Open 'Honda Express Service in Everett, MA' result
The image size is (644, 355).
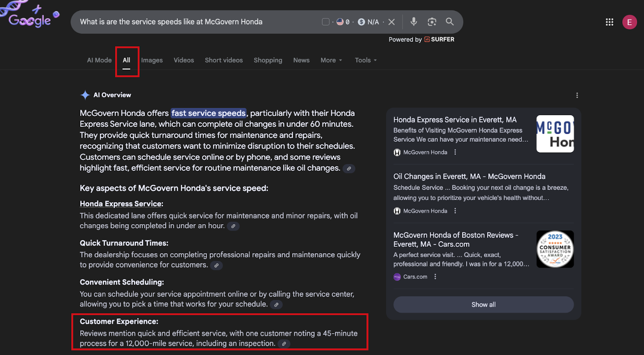[x=455, y=120]
